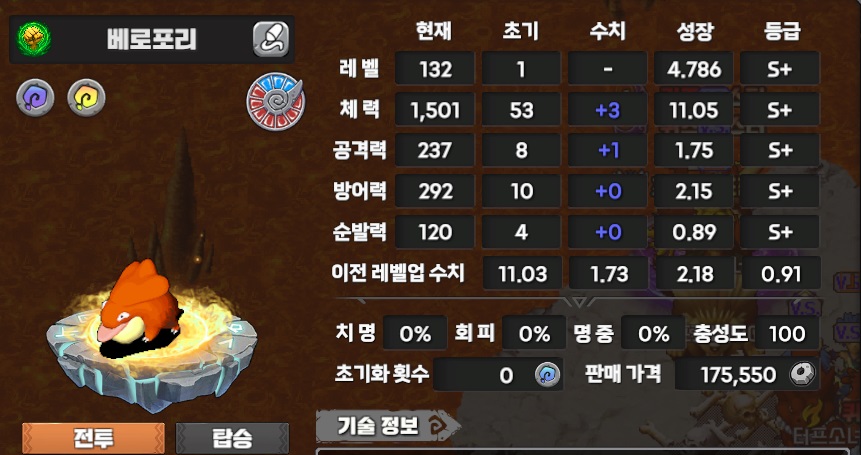Click the down arrow divider below stats
The height and width of the screenshot is (455, 861).
click(578, 301)
